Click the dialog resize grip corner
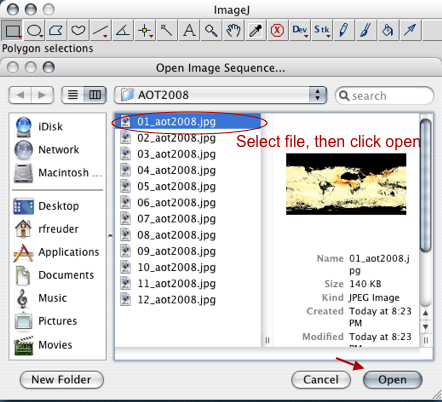Viewport: 442px width, 402px height. click(x=437, y=394)
